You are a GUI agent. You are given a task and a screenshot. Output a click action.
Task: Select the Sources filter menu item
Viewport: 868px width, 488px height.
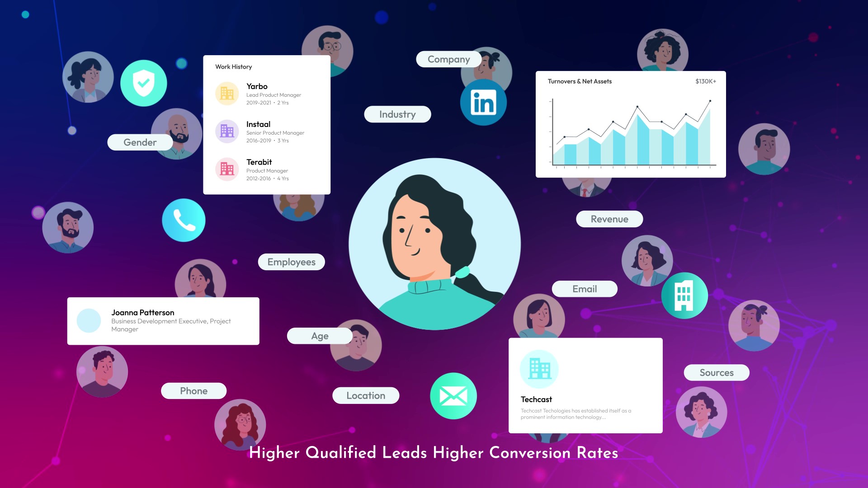coord(717,372)
